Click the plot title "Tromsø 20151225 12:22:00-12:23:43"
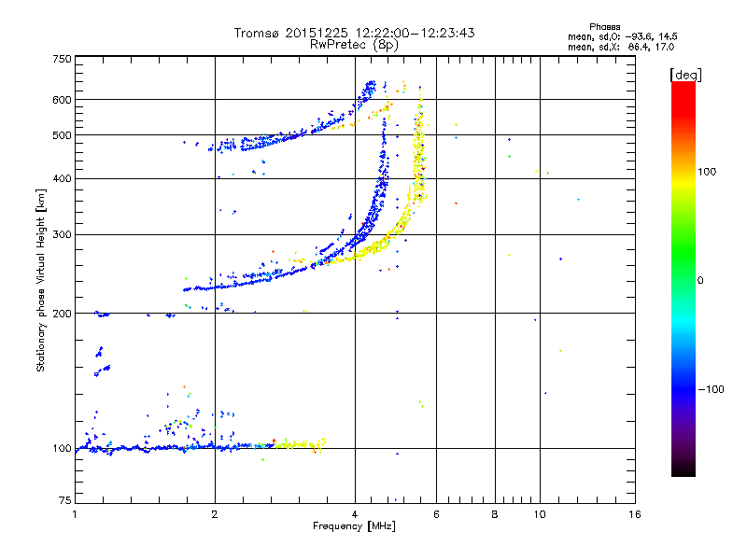 click(354, 33)
